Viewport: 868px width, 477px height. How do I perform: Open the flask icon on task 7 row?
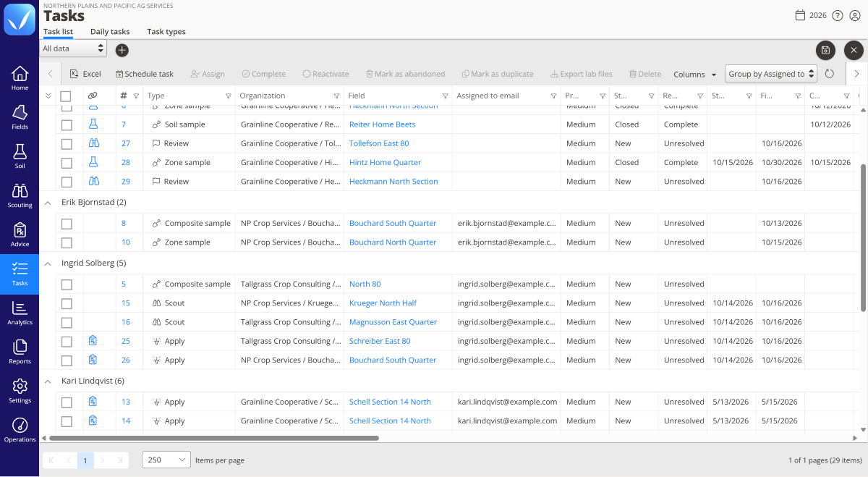pyautogui.click(x=93, y=124)
